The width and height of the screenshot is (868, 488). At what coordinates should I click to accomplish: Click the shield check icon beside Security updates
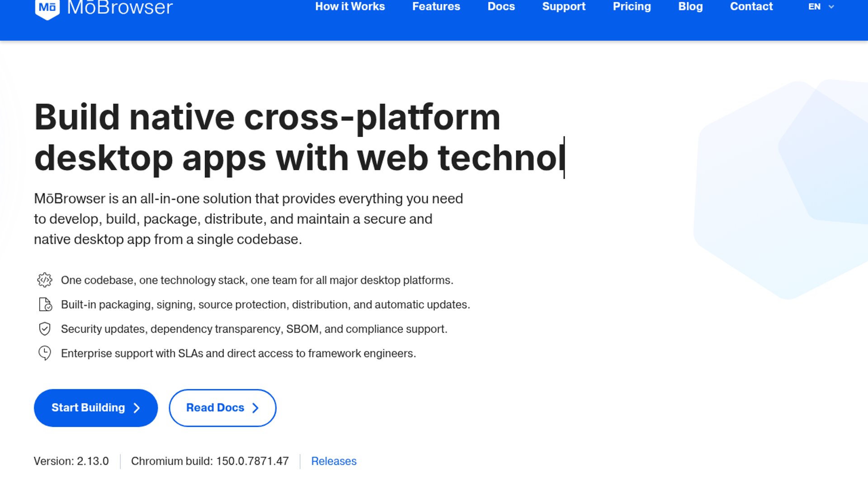(x=45, y=329)
